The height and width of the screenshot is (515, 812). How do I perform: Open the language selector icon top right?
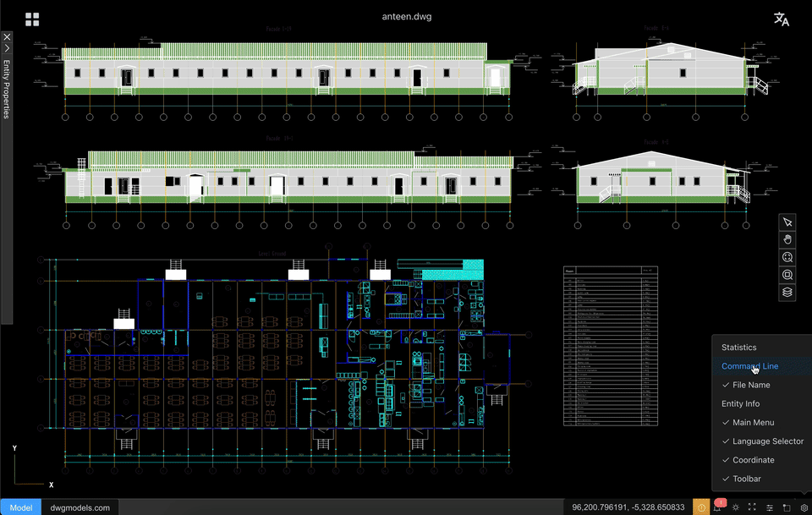[x=781, y=17]
